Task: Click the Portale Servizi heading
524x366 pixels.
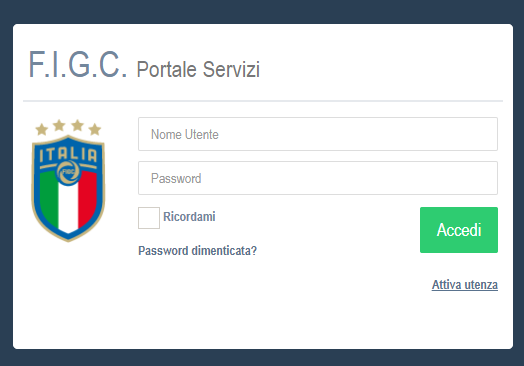Action: (x=198, y=70)
